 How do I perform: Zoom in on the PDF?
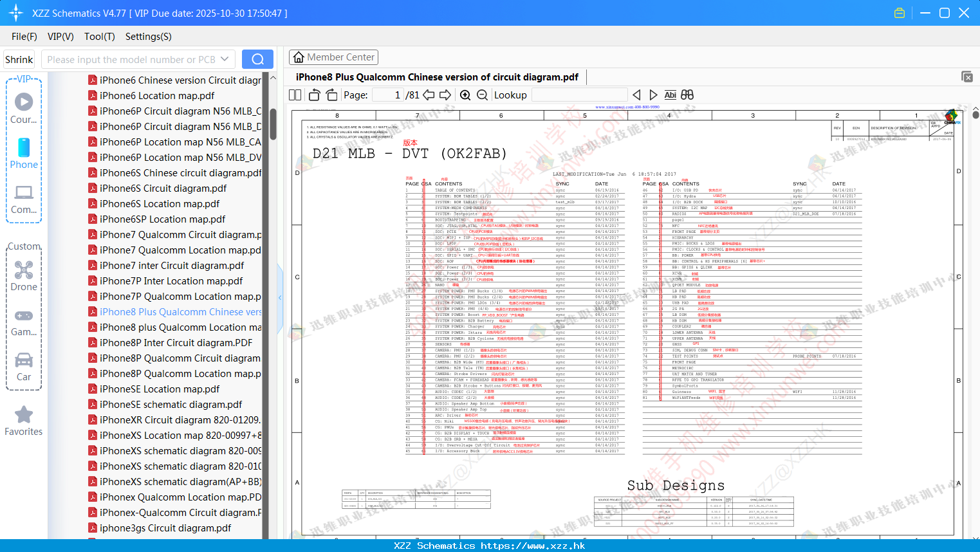(x=465, y=95)
